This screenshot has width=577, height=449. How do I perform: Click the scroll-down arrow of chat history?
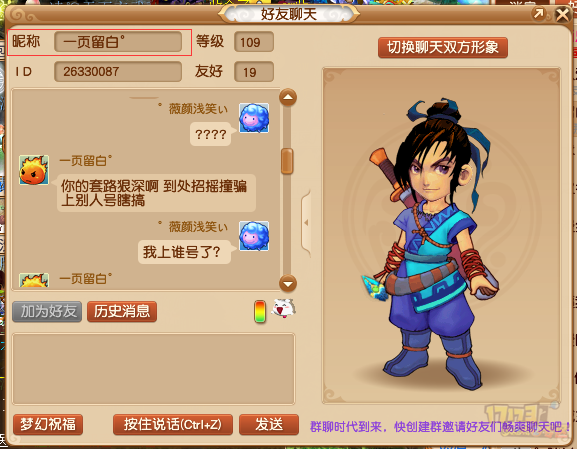click(288, 284)
